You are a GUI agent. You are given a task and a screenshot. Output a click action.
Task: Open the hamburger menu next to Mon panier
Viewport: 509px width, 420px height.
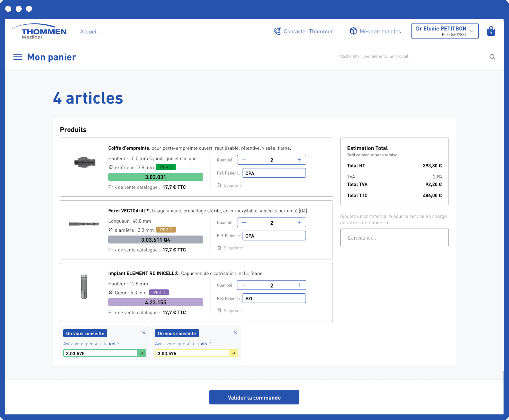click(17, 57)
